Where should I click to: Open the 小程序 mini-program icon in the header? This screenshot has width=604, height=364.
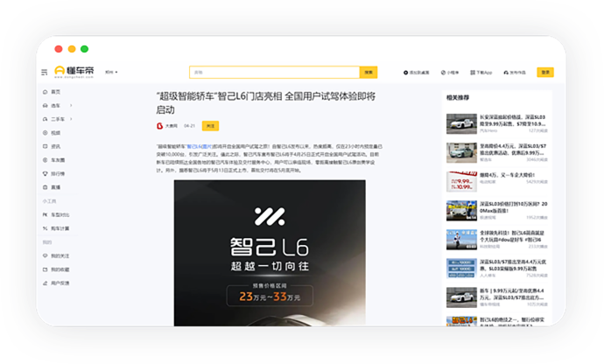click(x=443, y=73)
